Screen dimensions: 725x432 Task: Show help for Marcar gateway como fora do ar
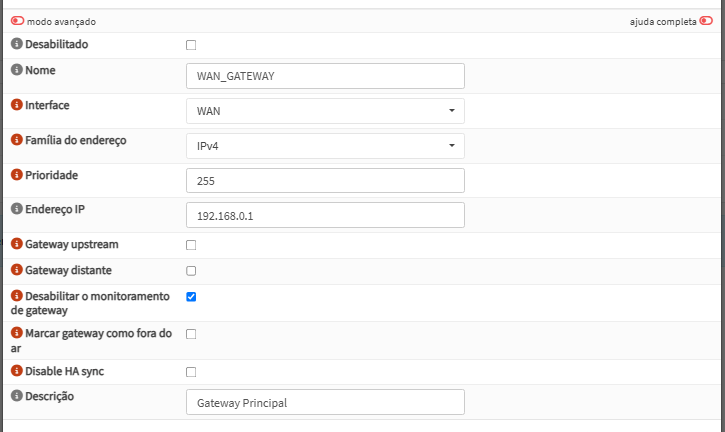17,333
